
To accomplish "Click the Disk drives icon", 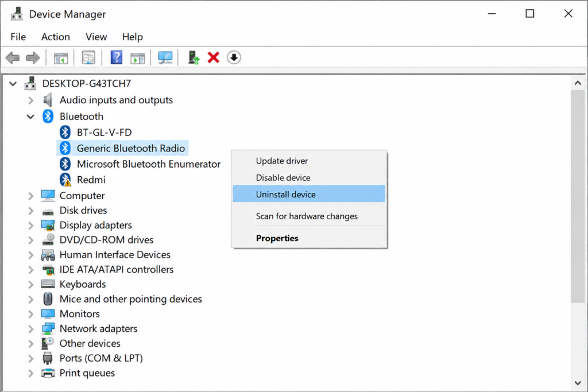I will [x=48, y=212].
